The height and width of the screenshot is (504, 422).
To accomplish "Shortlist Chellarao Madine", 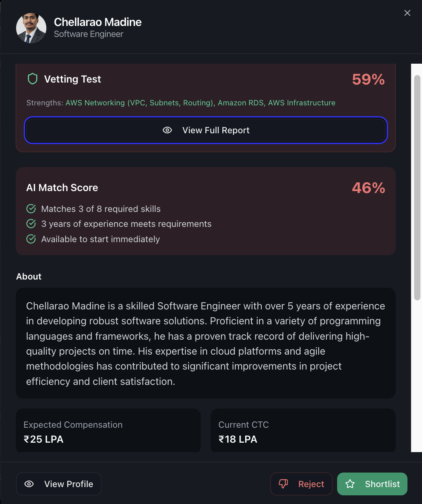I will coord(372,484).
